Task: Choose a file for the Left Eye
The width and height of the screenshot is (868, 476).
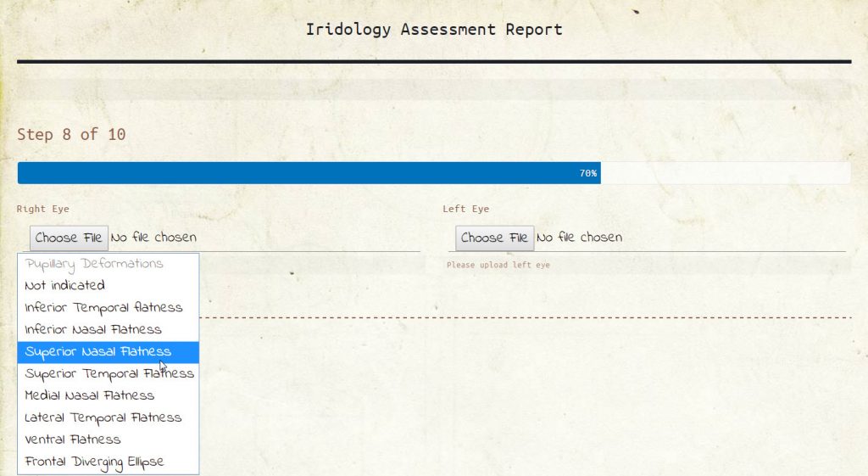Action: (x=495, y=238)
